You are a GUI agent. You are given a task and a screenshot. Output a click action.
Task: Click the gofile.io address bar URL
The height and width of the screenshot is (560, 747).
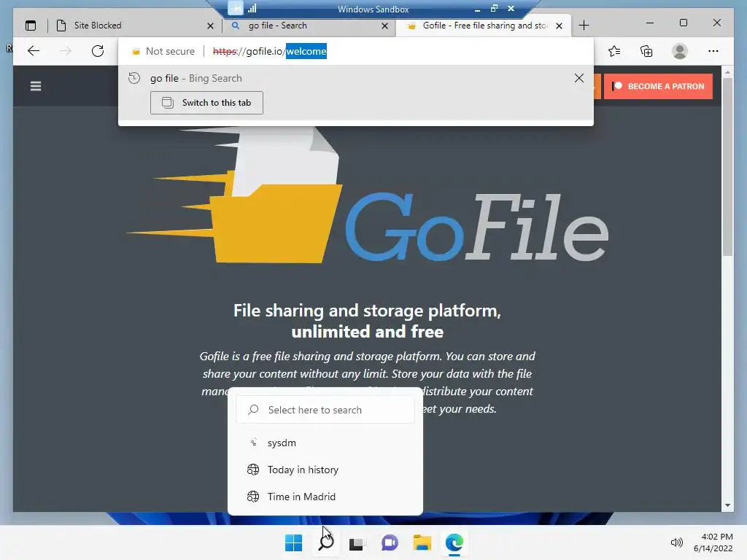click(x=270, y=51)
